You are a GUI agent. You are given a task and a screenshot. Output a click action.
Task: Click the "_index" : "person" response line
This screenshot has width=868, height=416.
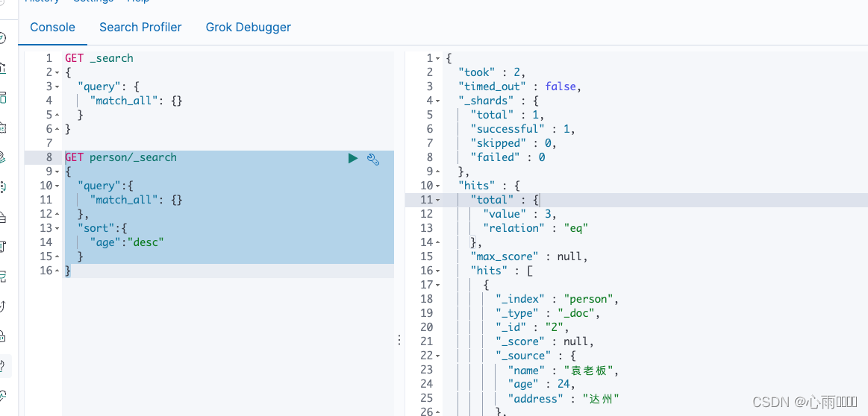[557, 299]
